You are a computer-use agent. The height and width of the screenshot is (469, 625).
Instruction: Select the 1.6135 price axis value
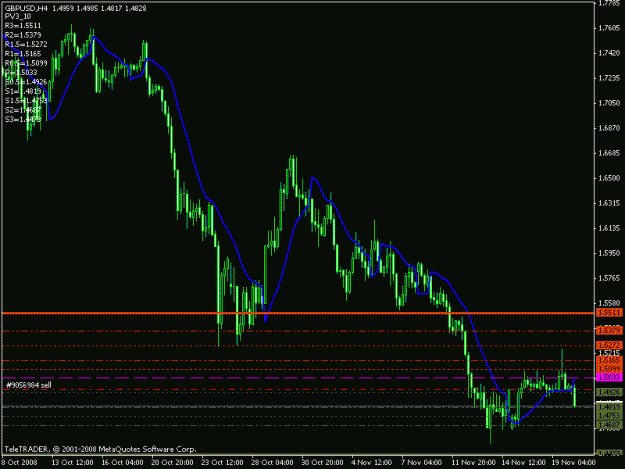coord(609,228)
